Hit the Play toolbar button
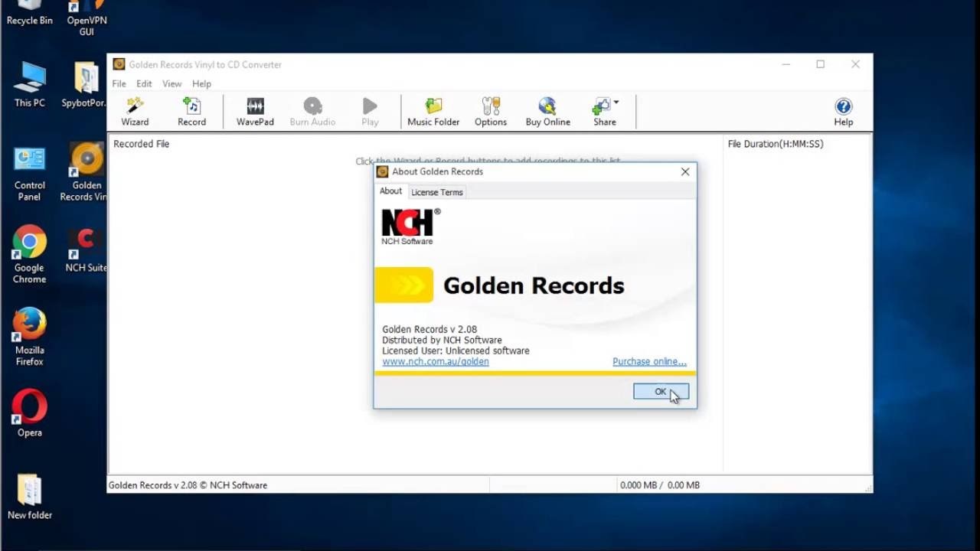 (x=370, y=112)
